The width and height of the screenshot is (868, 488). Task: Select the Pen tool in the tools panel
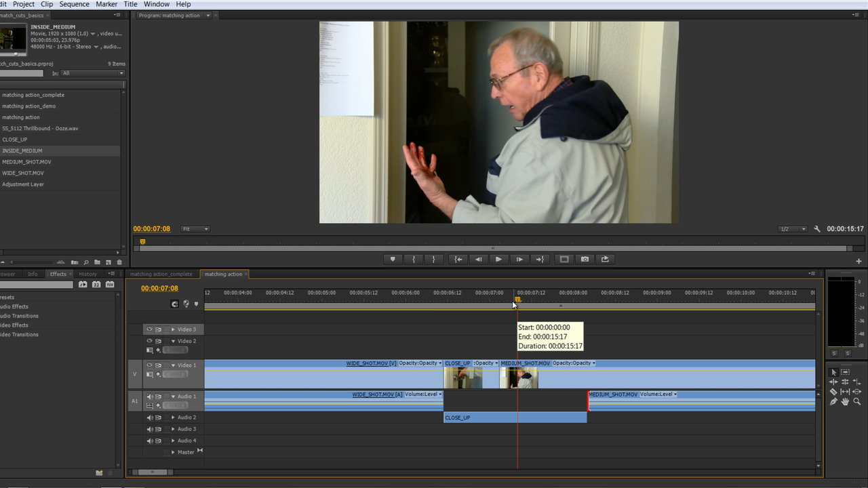(x=833, y=401)
